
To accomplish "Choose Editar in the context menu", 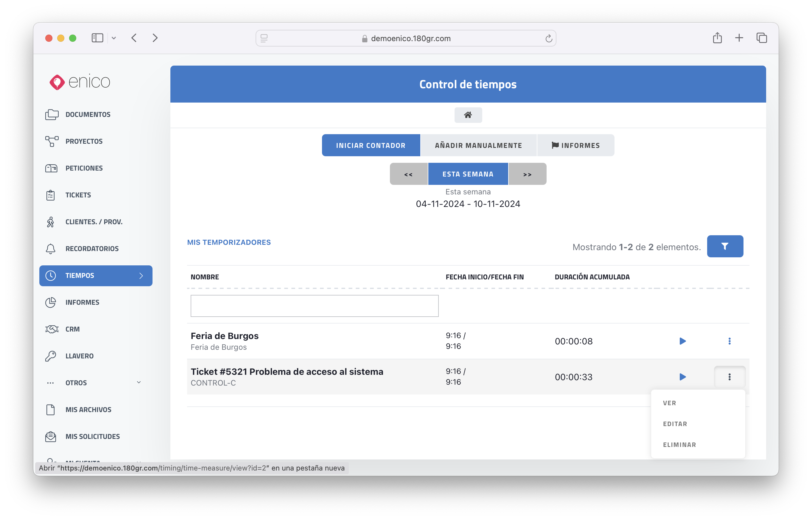I will tap(675, 424).
